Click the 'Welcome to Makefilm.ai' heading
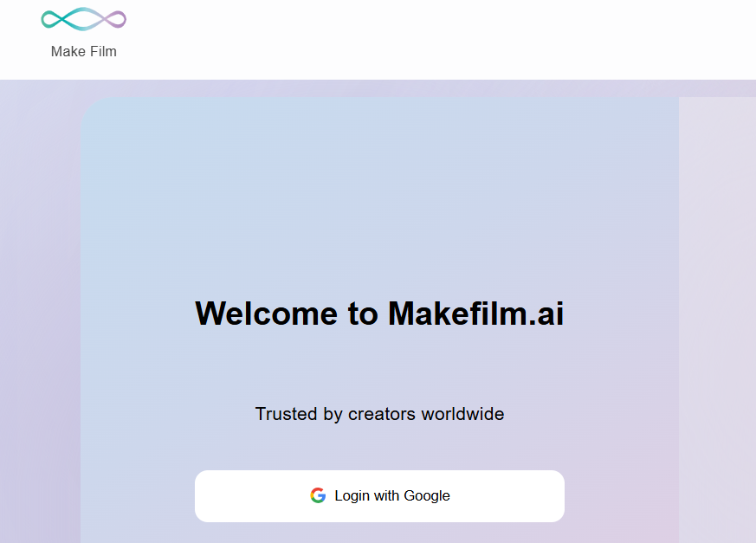Image resolution: width=756 pixels, height=543 pixels. (x=379, y=313)
